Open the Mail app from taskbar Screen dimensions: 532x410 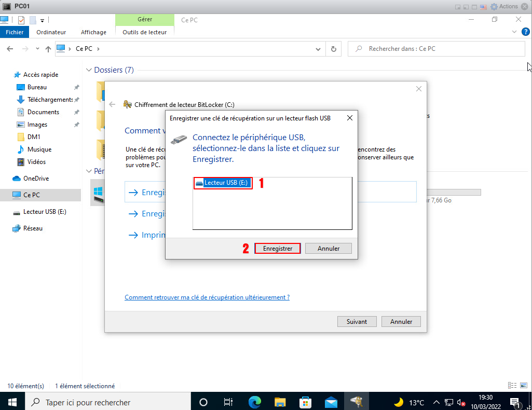331,402
